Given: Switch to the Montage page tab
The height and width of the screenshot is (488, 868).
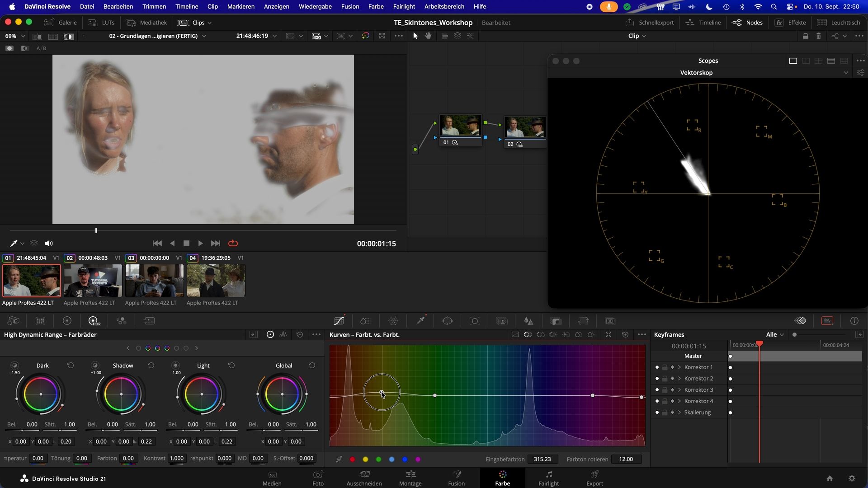Looking at the screenshot, I should click(410, 478).
